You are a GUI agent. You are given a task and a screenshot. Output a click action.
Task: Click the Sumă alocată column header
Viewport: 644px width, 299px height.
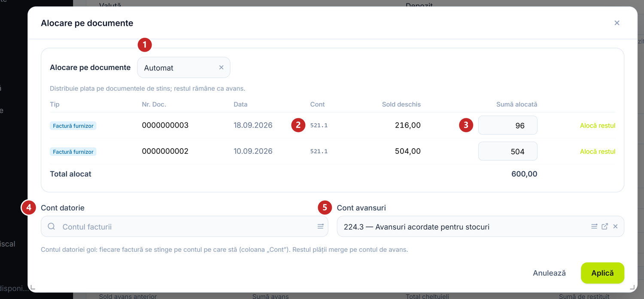coord(517,104)
